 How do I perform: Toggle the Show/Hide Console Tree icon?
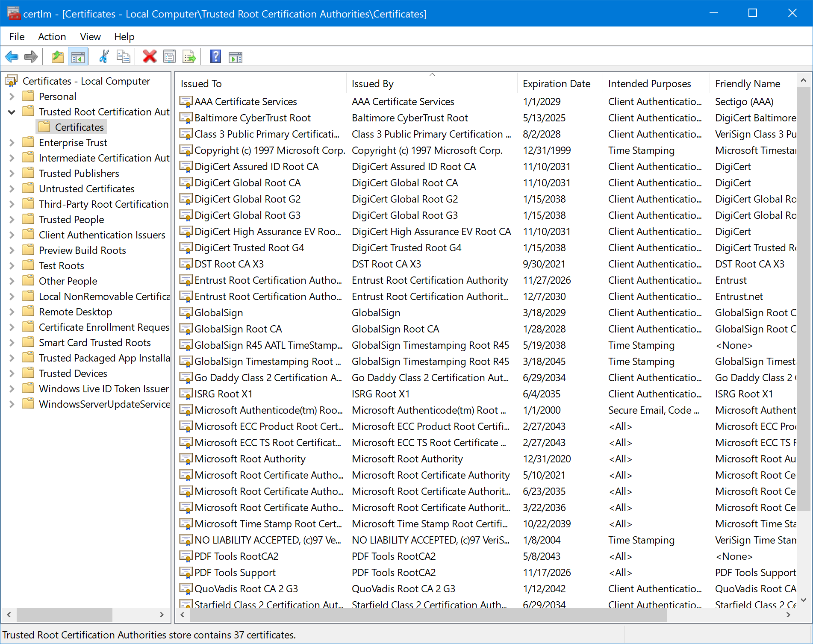78,57
